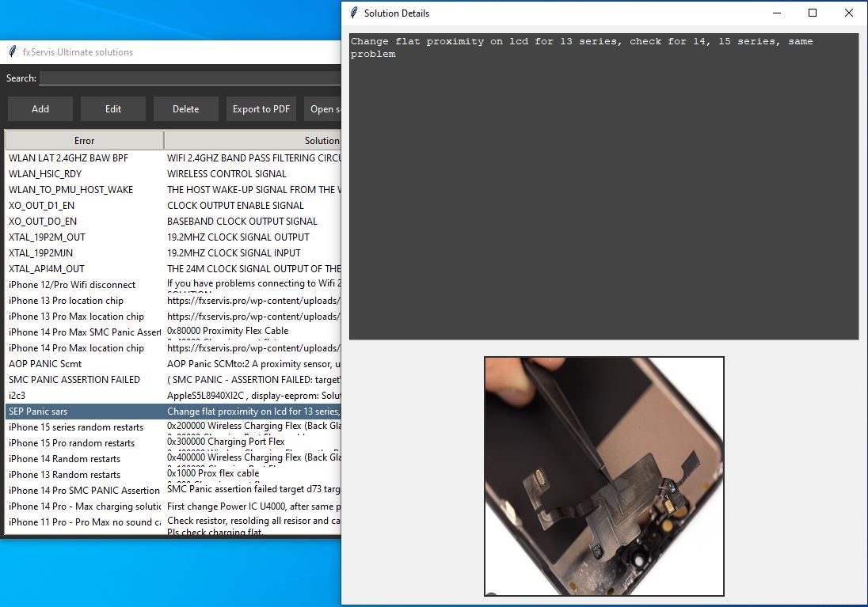This screenshot has height=607, width=868.
Task: Click AppleS5L8940XI2C display-eeprom solution cell
Action: 254,396
